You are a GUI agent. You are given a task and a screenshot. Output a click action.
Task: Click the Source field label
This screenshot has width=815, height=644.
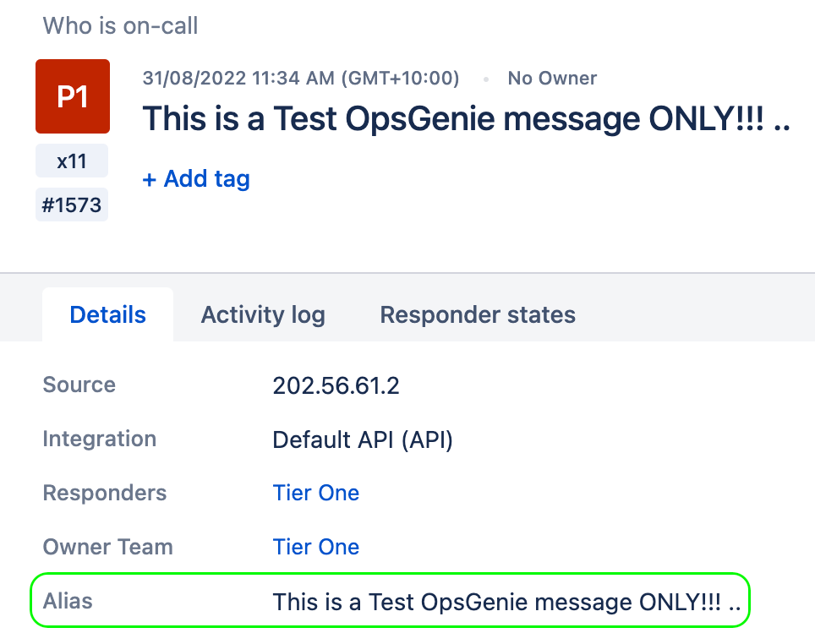click(79, 385)
